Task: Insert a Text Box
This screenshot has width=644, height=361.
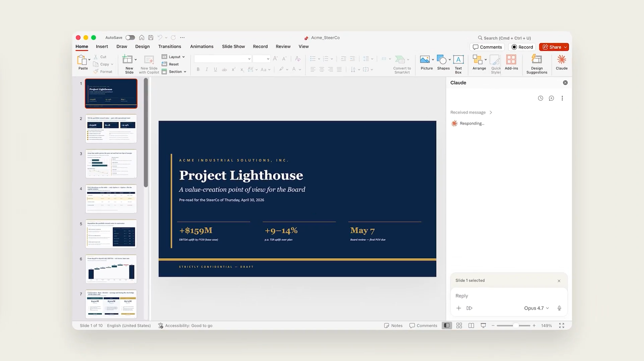Action: 458,64
